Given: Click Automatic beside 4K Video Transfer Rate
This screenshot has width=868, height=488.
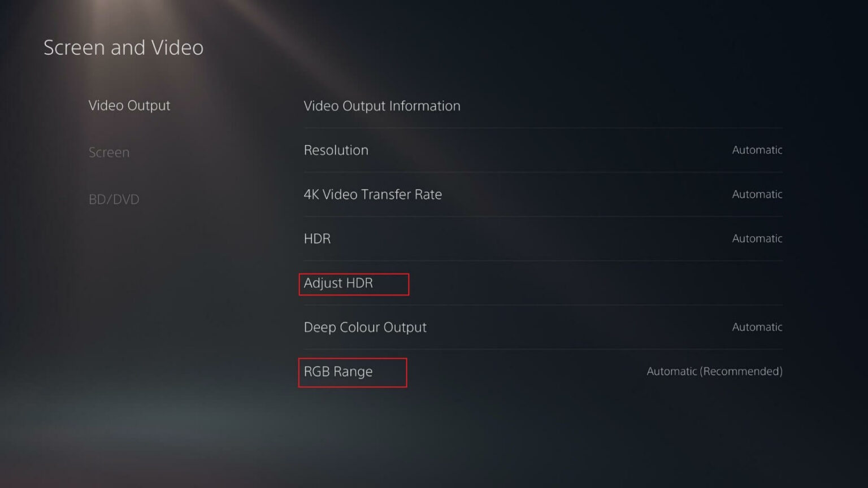Looking at the screenshot, I should [x=757, y=194].
